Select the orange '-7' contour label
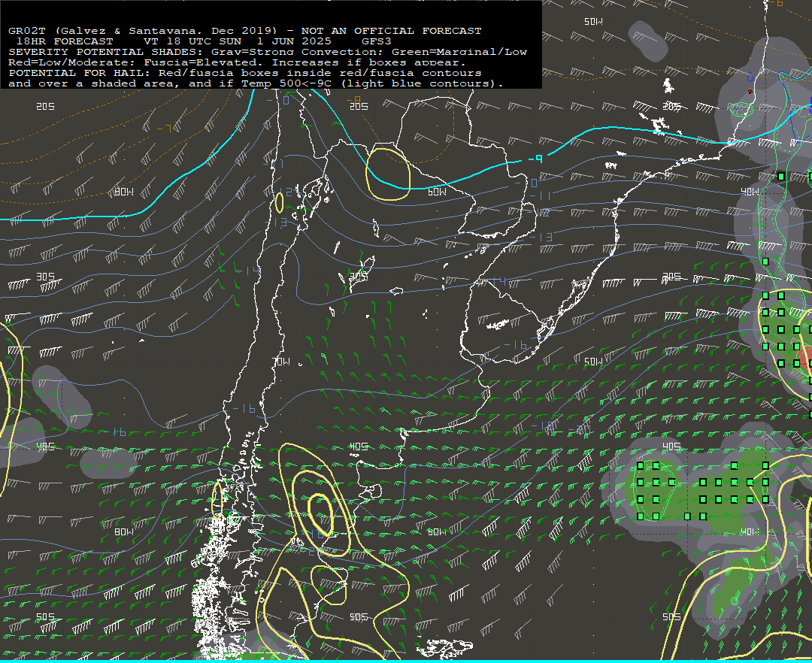This screenshot has height=663, width=812. (x=164, y=129)
